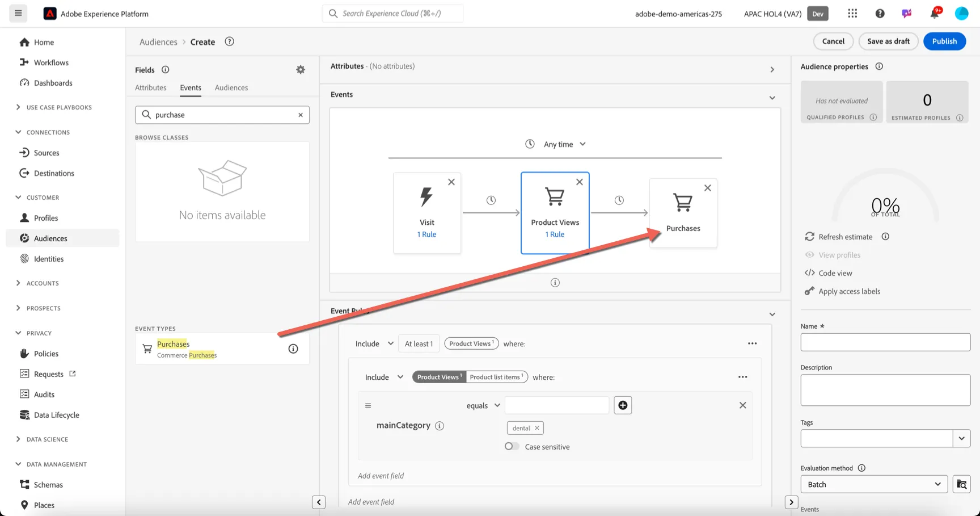Open the app switcher grid icon

click(852, 14)
